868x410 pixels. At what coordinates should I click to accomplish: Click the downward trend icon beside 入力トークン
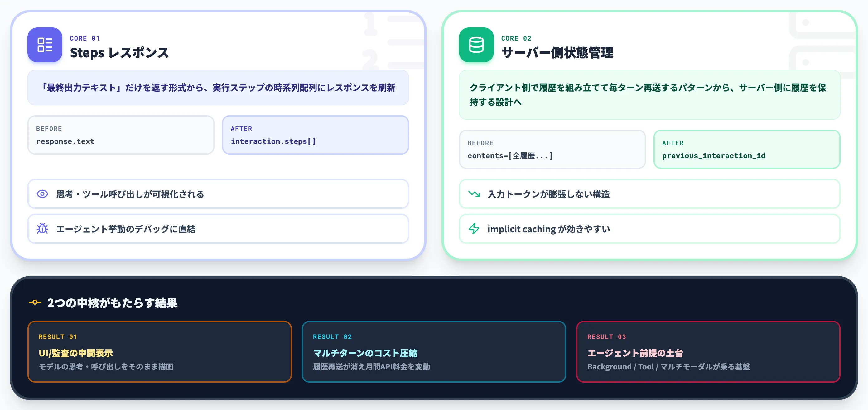[474, 194]
